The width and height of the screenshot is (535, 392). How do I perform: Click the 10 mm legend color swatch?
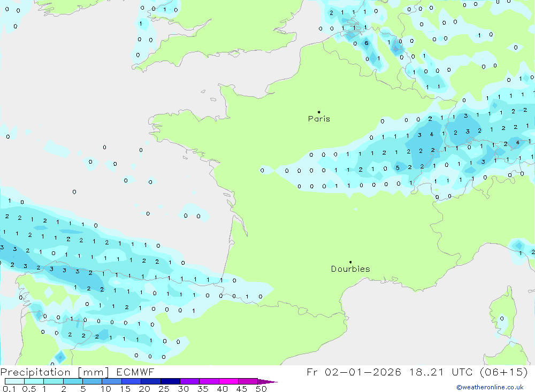click(112, 381)
